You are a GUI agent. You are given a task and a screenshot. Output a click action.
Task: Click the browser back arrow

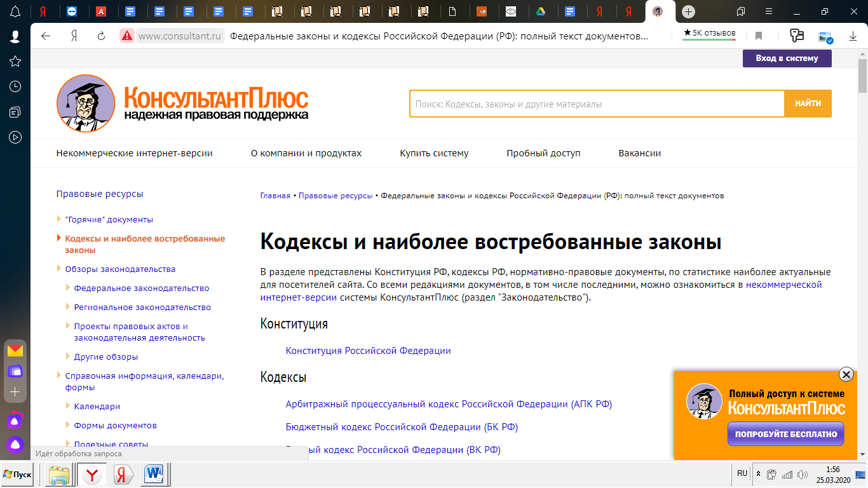(x=46, y=36)
